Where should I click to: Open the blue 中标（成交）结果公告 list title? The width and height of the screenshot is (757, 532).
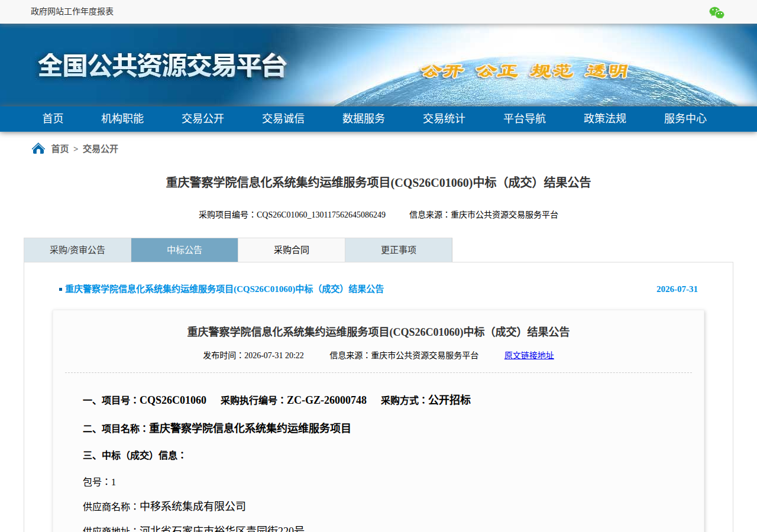225,289
